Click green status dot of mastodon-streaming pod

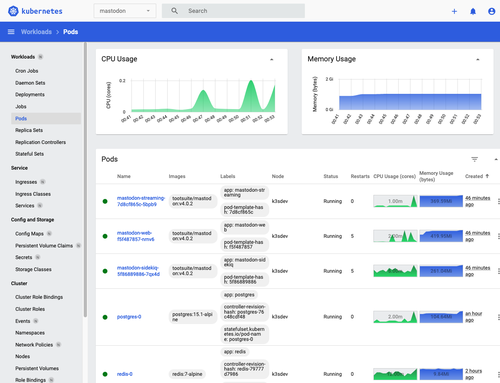coord(105,201)
